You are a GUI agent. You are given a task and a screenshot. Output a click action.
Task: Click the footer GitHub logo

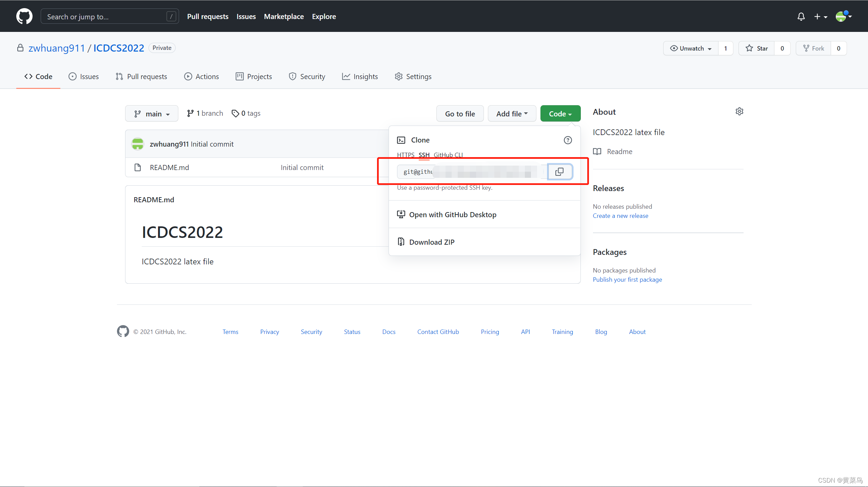[123, 331]
